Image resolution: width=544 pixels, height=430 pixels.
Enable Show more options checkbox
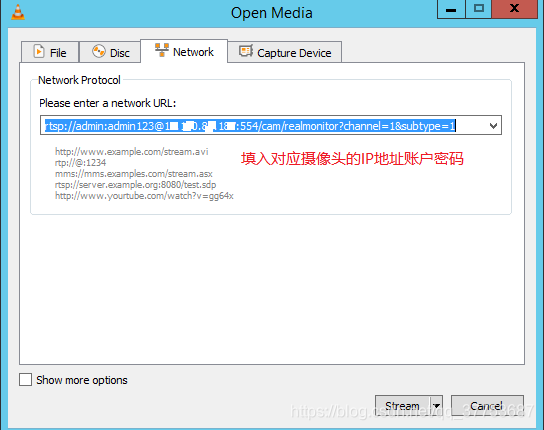(25, 380)
